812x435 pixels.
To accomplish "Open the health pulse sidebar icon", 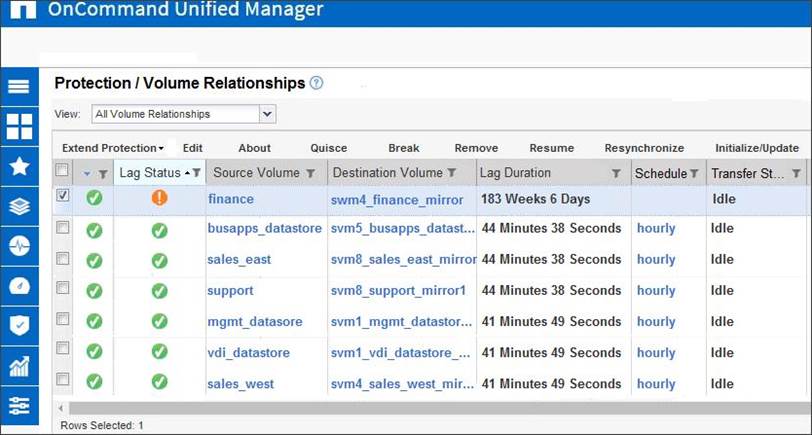I will click(x=19, y=247).
